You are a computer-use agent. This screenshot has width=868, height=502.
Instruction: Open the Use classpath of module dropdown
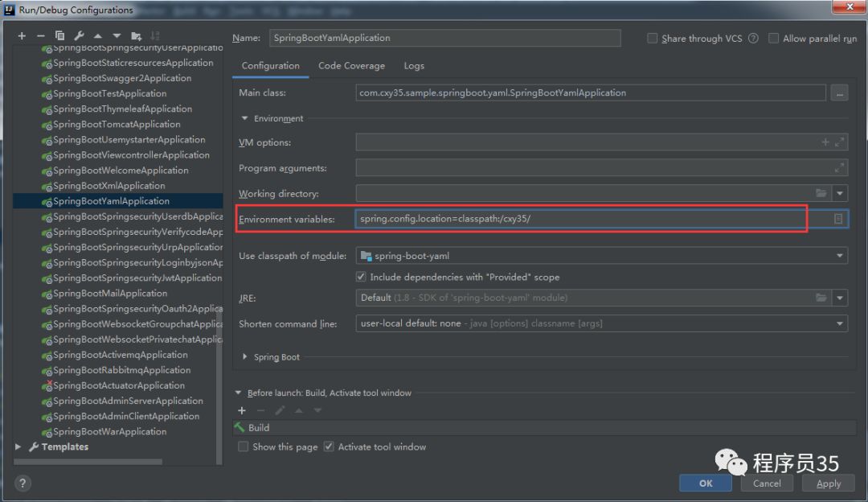coord(841,255)
